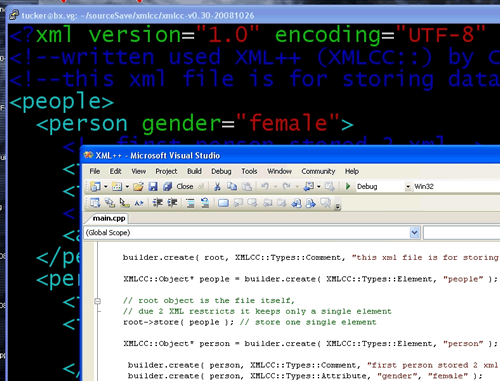
Task: Collapse the comment block outlining box
Action: coord(97,301)
